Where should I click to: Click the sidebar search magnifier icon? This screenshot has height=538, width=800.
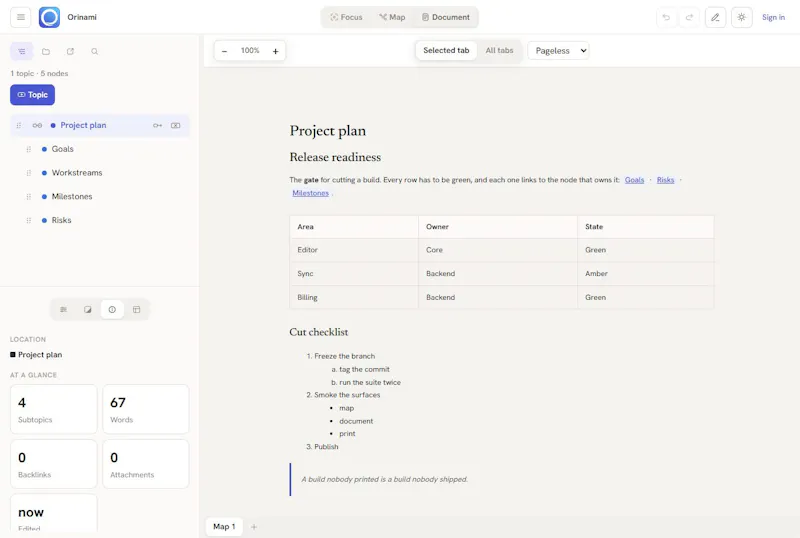[94, 52]
